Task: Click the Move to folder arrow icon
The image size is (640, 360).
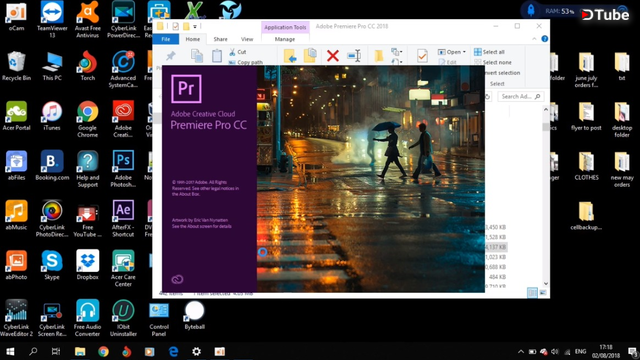Action: 290,56
